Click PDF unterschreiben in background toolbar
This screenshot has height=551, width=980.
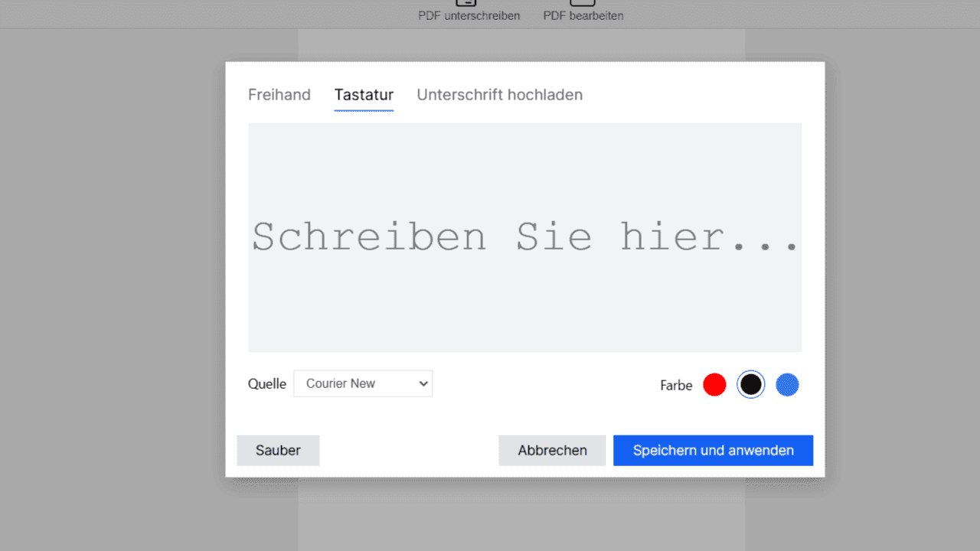pos(469,11)
